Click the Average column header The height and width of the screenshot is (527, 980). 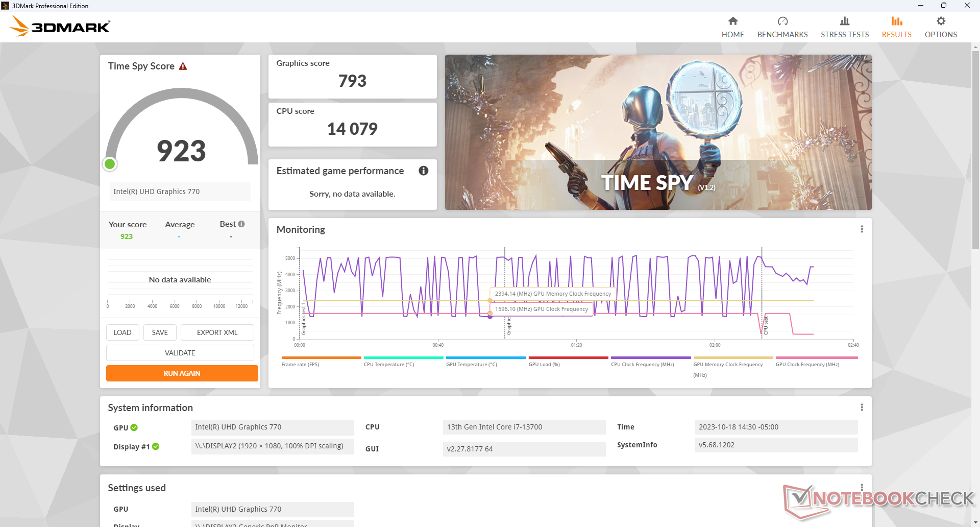coord(180,224)
